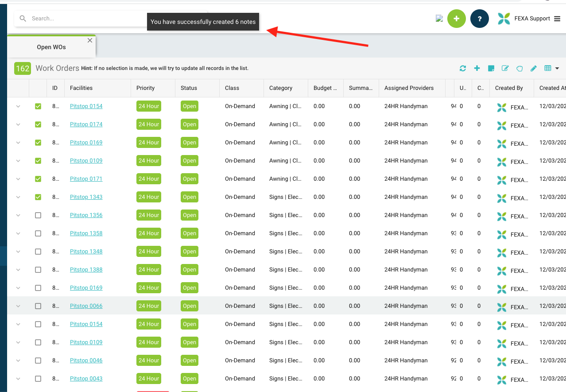This screenshot has width=566, height=392.
Task: Tick the checkbox for Pitstop 0066 row
Action: point(38,306)
